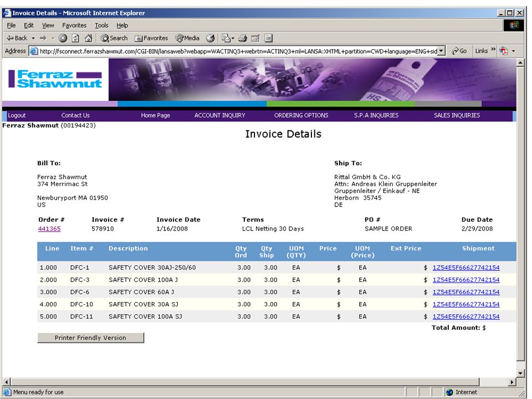
Task: Open the Back button history dropdown arrow
Action: point(33,38)
